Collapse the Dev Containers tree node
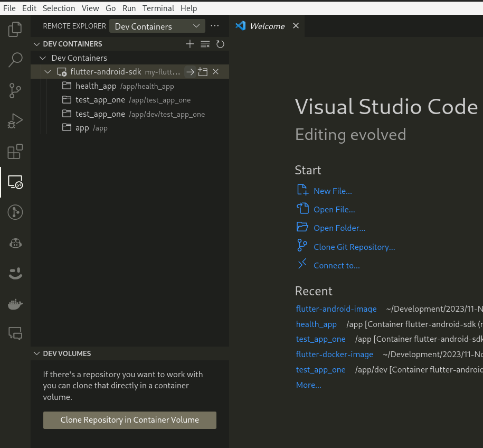 pyautogui.click(x=43, y=58)
